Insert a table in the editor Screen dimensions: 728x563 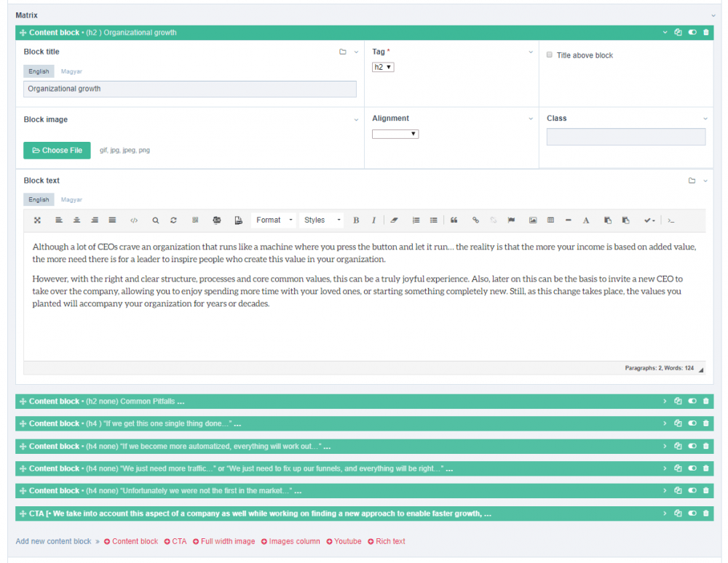tap(550, 220)
